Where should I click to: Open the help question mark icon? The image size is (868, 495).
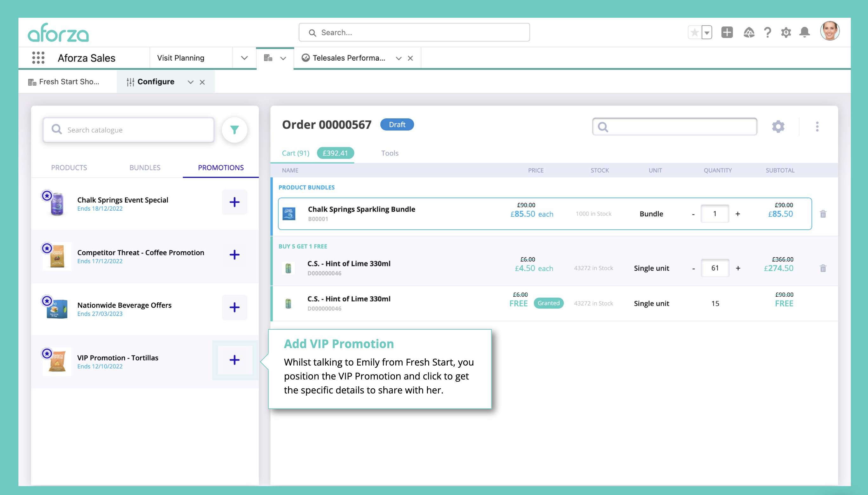(x=767, y=32)
